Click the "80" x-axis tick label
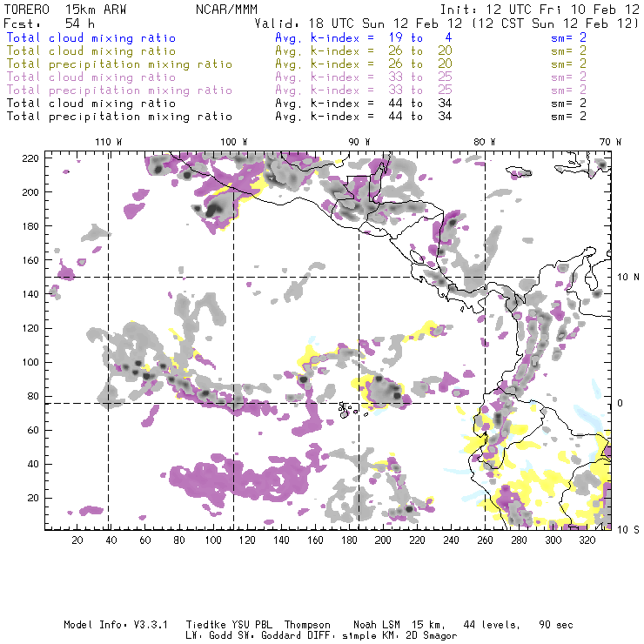 [x=179, y=540]
